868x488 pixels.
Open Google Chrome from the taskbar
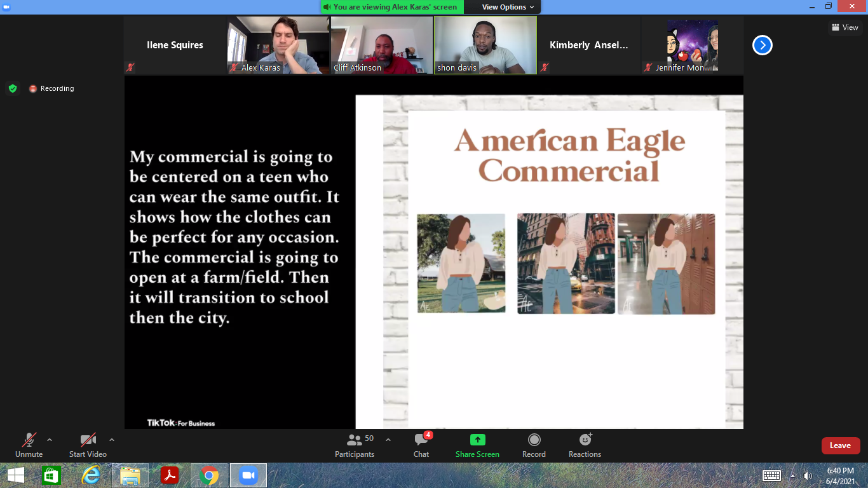209,475
